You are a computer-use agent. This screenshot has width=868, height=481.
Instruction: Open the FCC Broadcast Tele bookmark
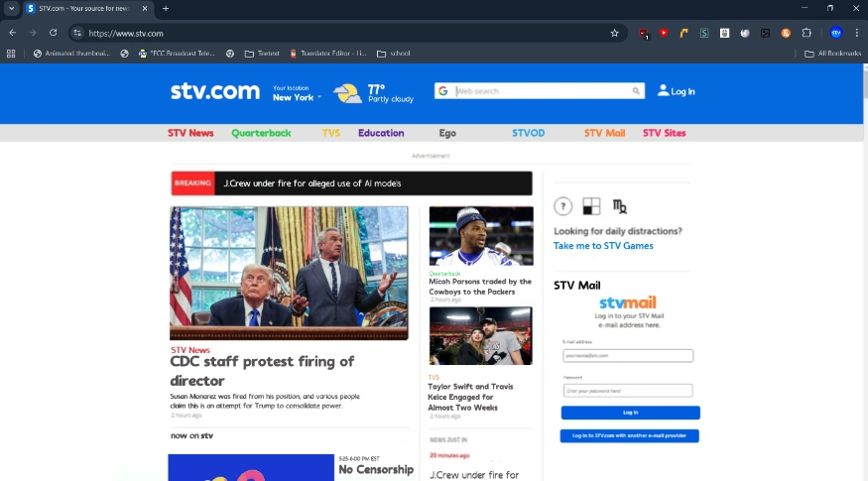pyautogui.click(x=177, y=54)
